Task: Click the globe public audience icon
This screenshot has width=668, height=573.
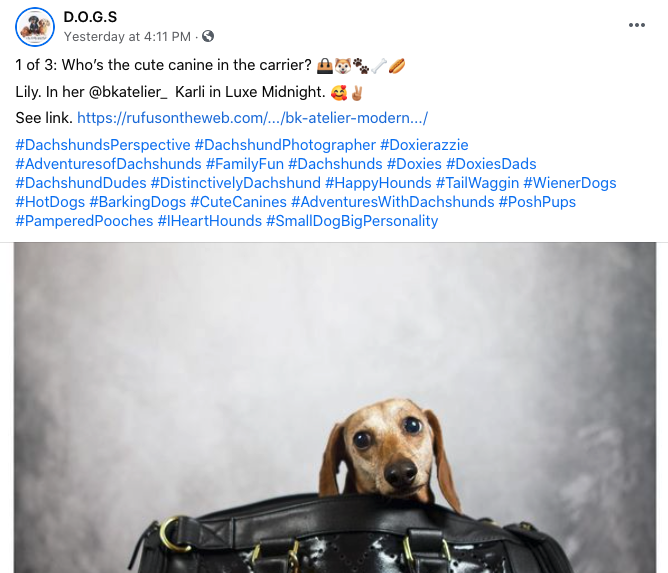Action: (208, 36)
